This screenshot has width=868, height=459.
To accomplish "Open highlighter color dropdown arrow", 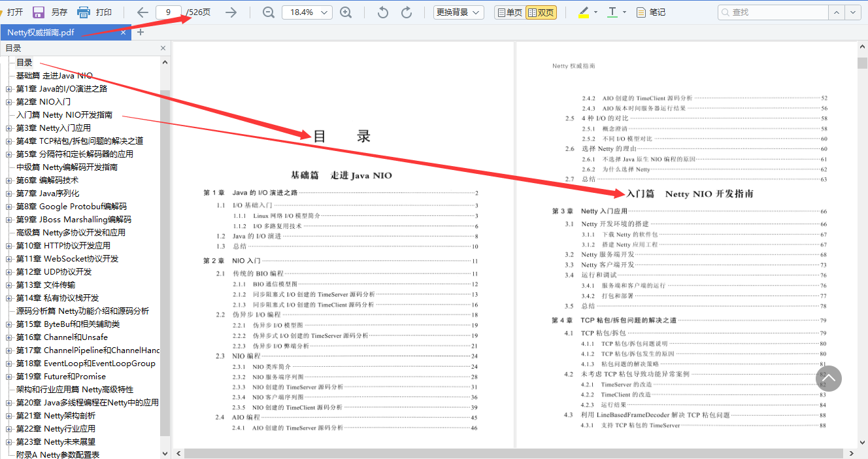I will (x=595, y=12).
